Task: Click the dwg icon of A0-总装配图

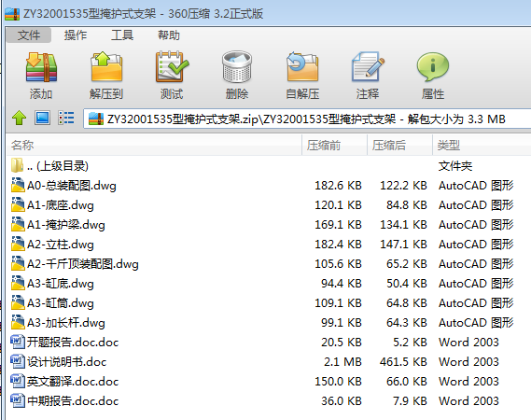Action: [x=18, y=185]
